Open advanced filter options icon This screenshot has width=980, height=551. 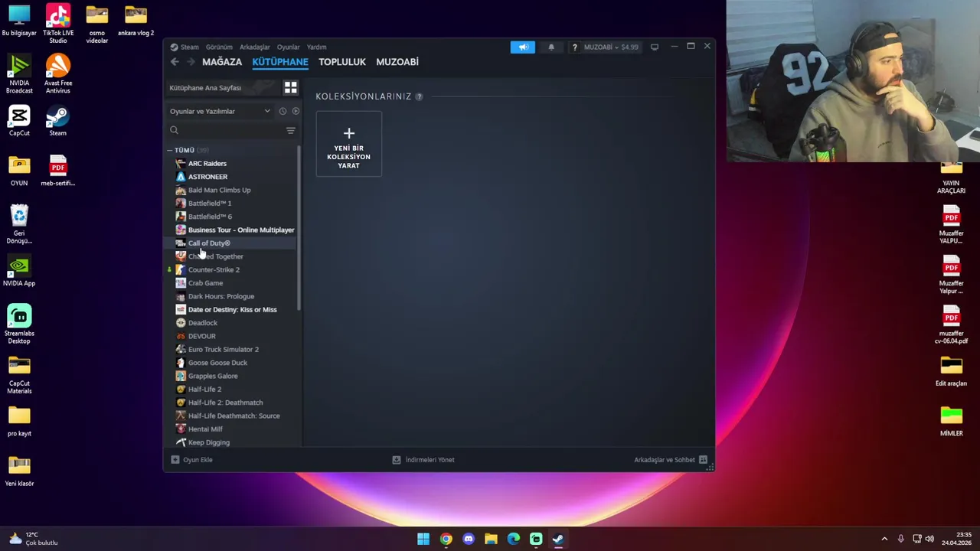point(290,131)
